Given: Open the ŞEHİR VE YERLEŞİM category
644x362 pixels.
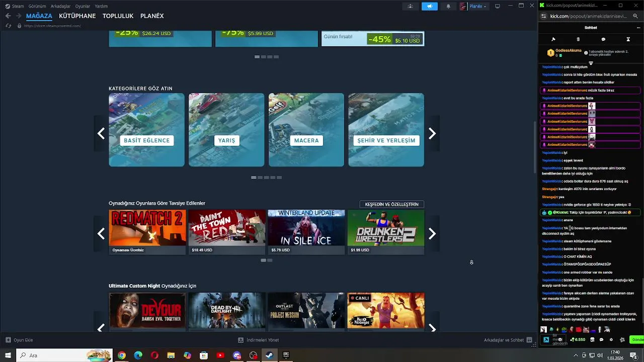Looking at the screenshot, I should [386, 130].
